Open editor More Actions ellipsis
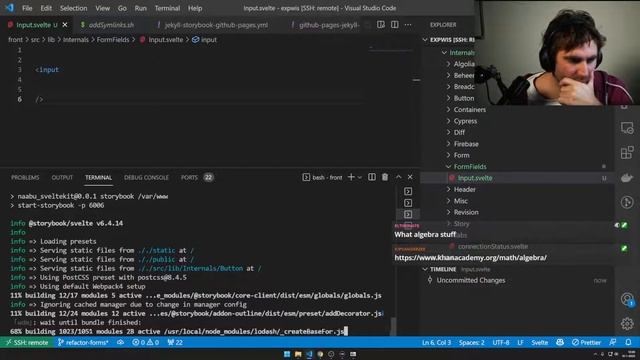 [408, 24]
